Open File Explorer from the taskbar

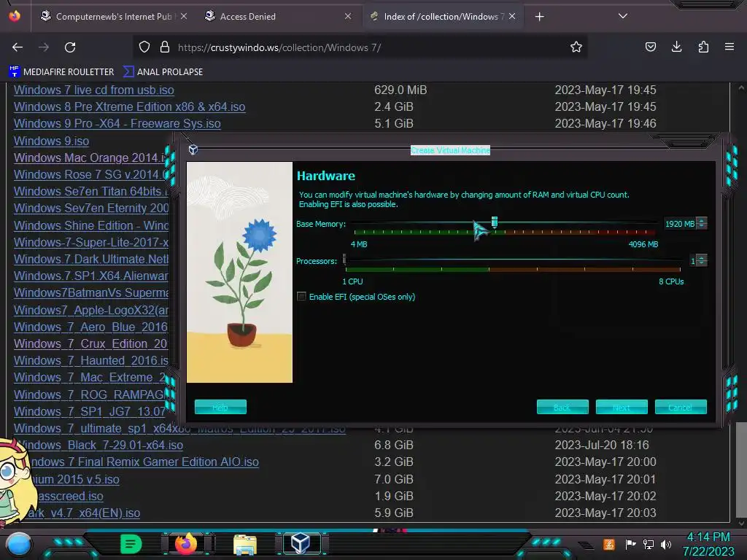245,544
